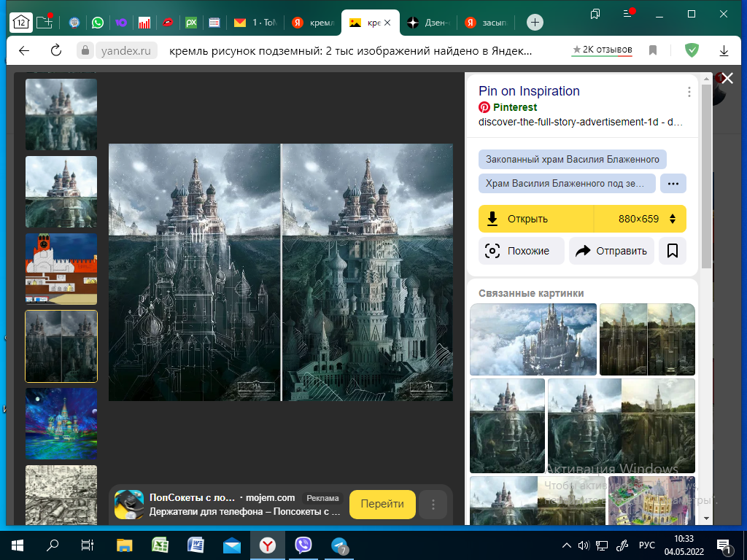Switch to the Yandex tab labeled засып
This screenshot has width=747, height=560.
click(x=487, y=23)
